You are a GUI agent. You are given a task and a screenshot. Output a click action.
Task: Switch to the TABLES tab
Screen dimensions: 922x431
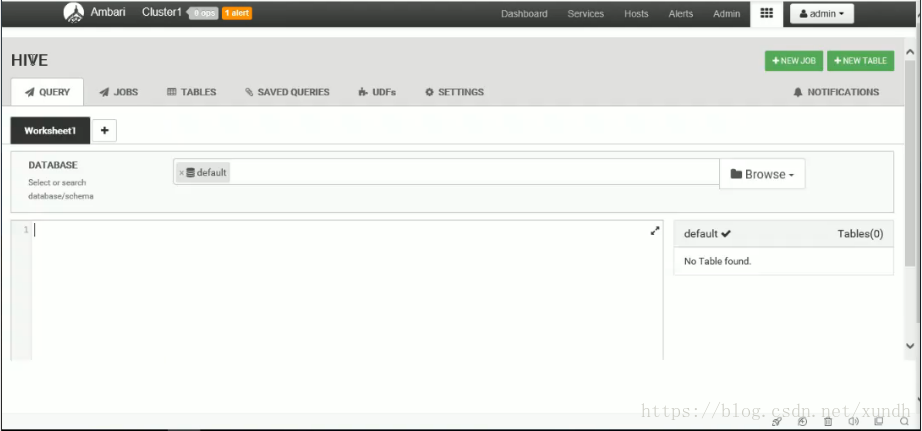192,92
